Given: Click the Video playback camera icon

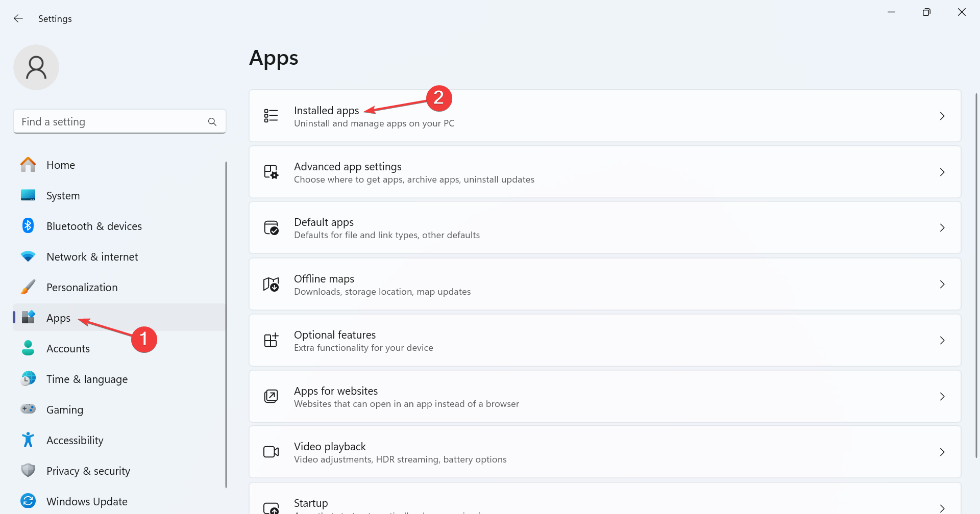Looking at the screenshot, I should click(x=271, y=452).
